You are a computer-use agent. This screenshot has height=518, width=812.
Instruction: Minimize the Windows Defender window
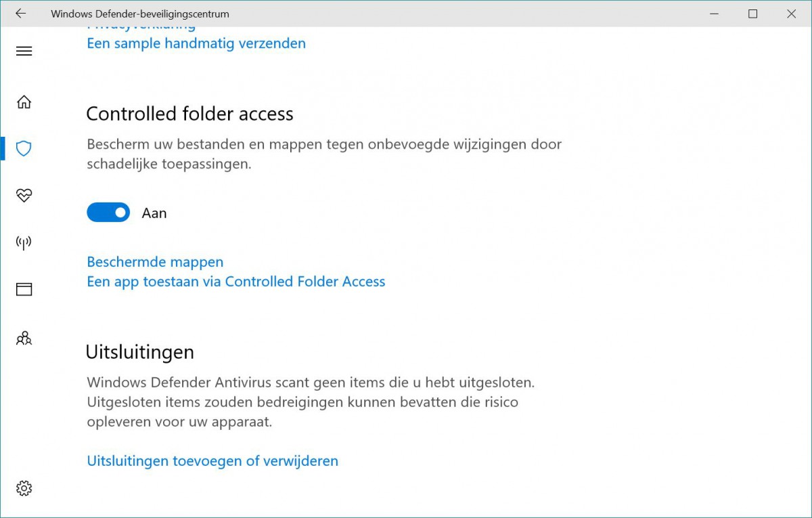point(714,13)
